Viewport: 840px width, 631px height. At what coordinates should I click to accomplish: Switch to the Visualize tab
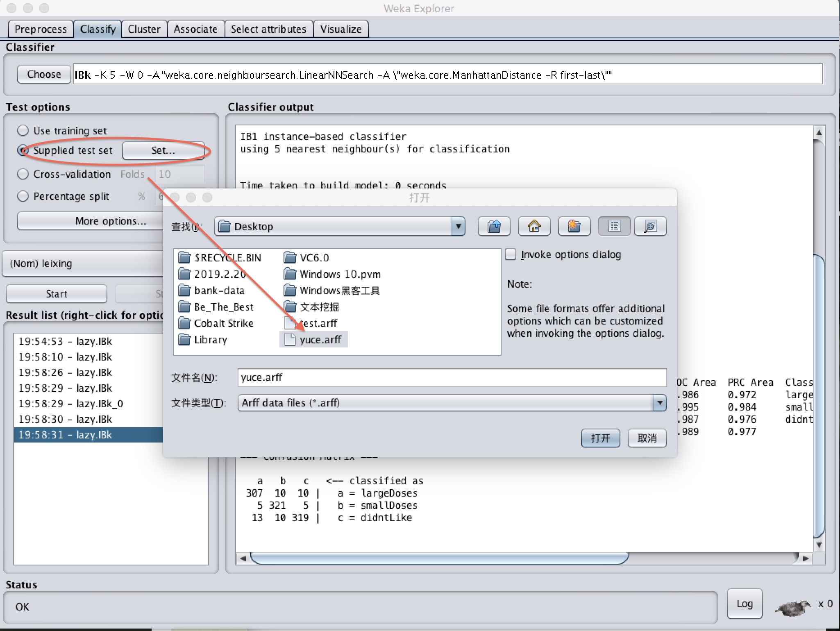pos(341,29)
